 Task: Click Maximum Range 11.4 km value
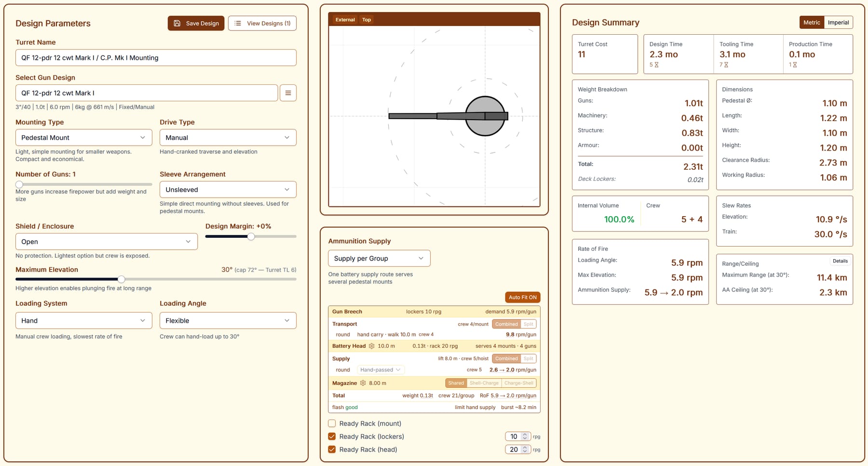point(832,277)
